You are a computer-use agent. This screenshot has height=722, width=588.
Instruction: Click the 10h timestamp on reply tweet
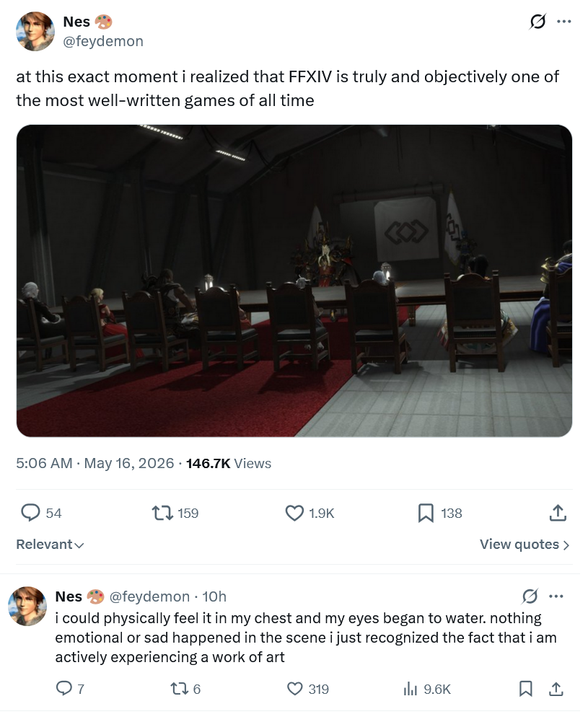click(x=214, y=596)
